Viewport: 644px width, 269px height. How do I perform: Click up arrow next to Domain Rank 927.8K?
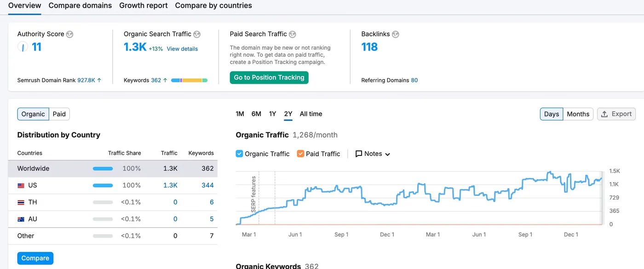(x=99, y=80)
